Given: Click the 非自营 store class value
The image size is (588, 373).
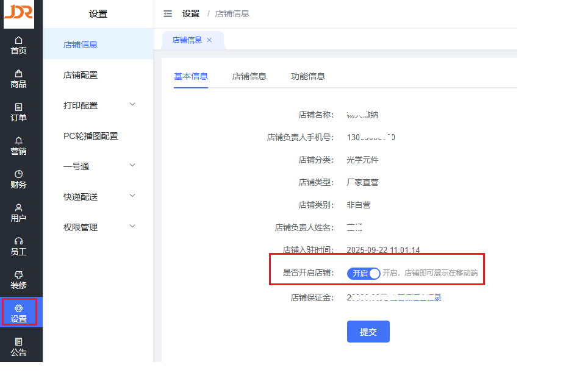Looking at the screenshot, I should pos(359,205).
